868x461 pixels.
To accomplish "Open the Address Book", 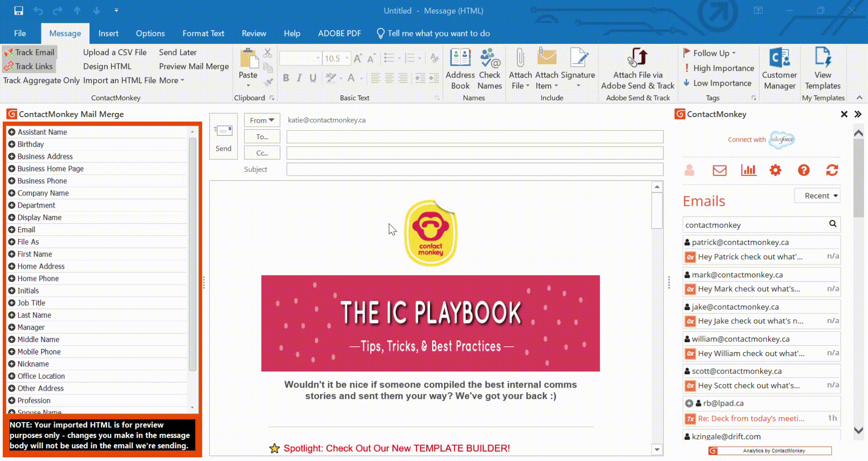I will pyautogui.click(x=460, y=69).
